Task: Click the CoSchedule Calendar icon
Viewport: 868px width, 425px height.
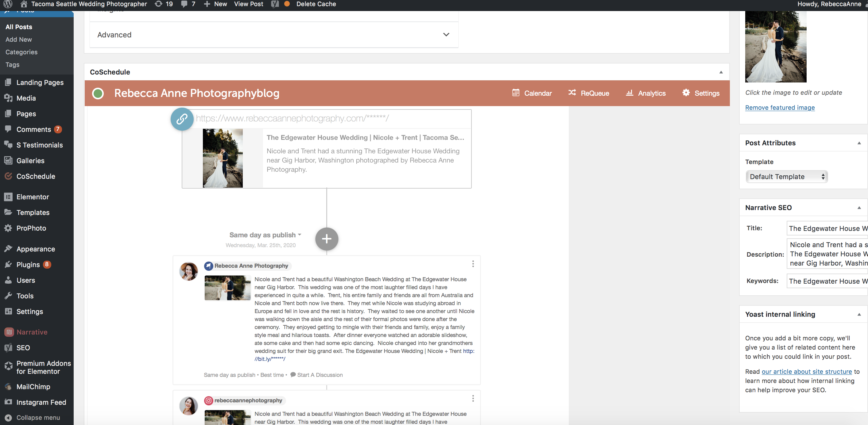Action: pyautogui.click(x=516, y=93)
